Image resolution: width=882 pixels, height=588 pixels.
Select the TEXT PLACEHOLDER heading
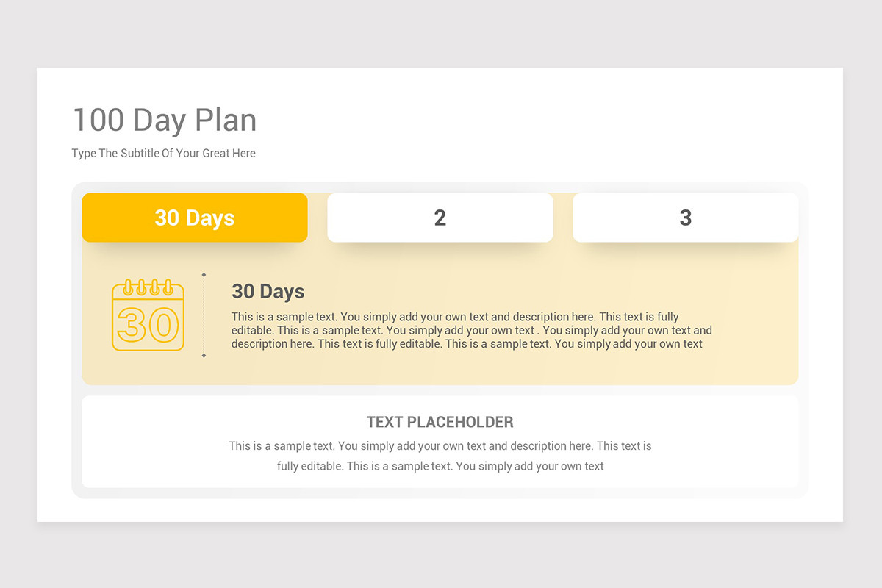440,422
